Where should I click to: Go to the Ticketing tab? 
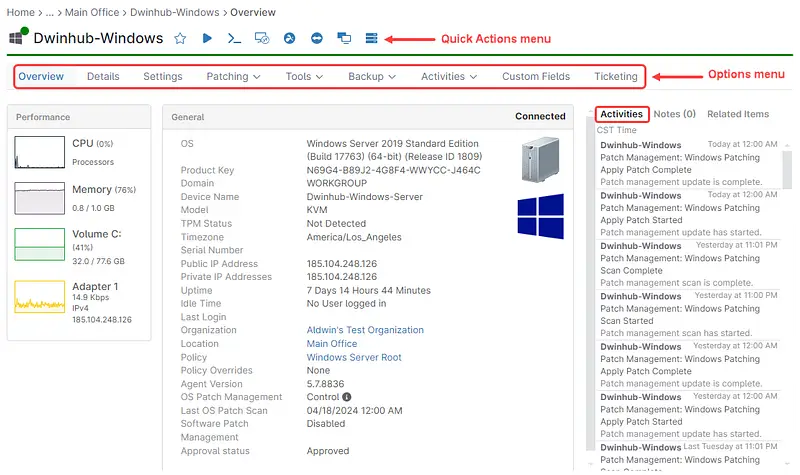[x=615, y=76]
